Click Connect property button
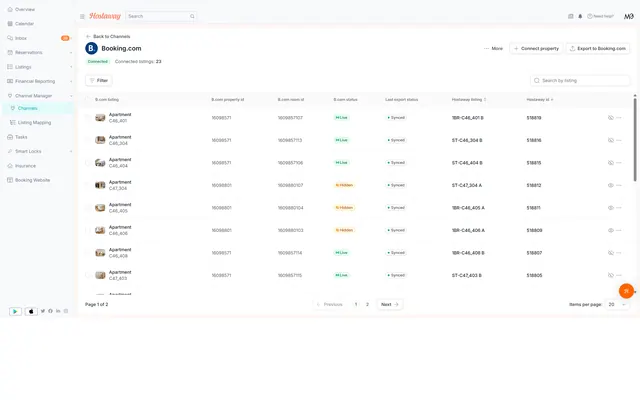Image resolution: width=640 pixels, height=400 pixels. click(x=536, y=49)
